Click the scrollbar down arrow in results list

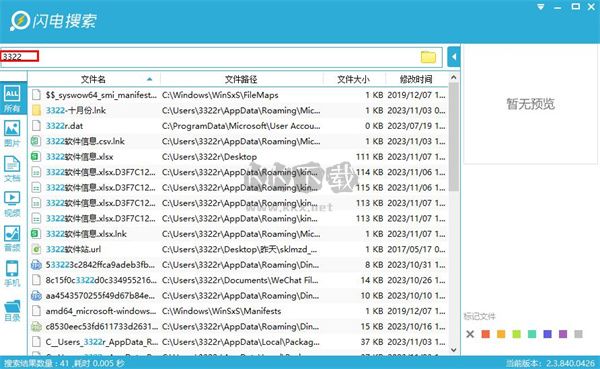coord(453,349)
